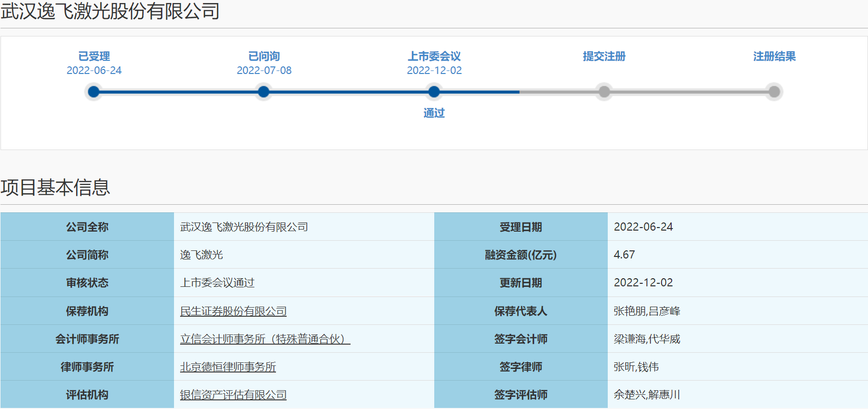
Task: Click the 上市委会议 timeline step dot
Action: [x=434, y=92]
